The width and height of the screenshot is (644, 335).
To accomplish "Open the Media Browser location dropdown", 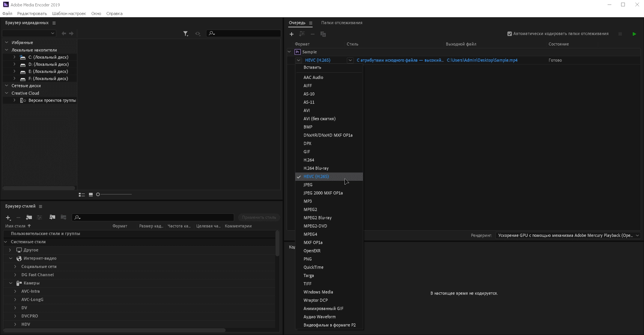I will pos(29,33).
